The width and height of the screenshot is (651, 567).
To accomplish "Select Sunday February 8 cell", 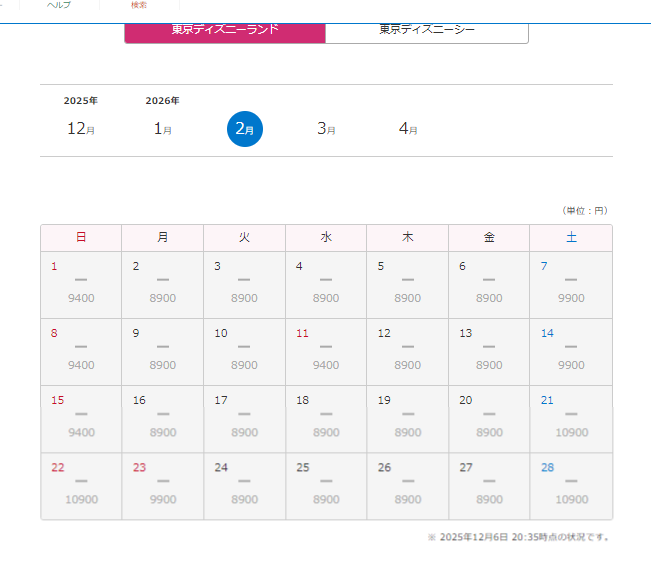I will 81,352.
